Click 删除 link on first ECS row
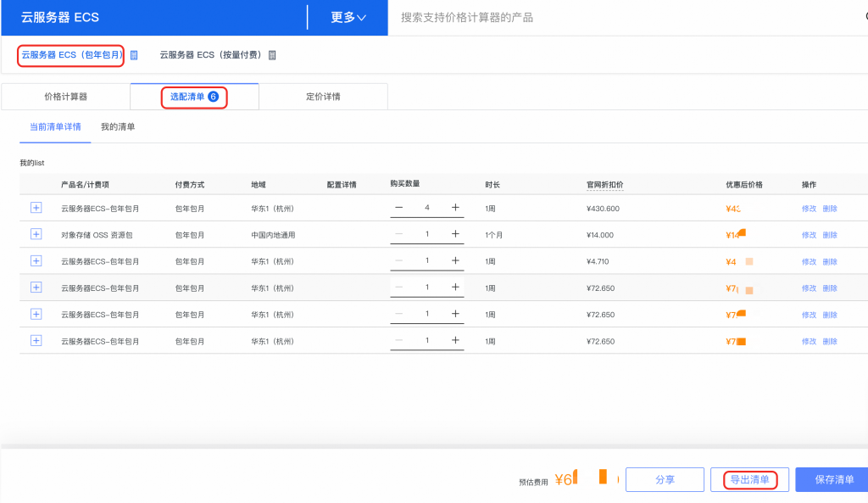This screenshot has width=868, height=503. click(830, 209)
